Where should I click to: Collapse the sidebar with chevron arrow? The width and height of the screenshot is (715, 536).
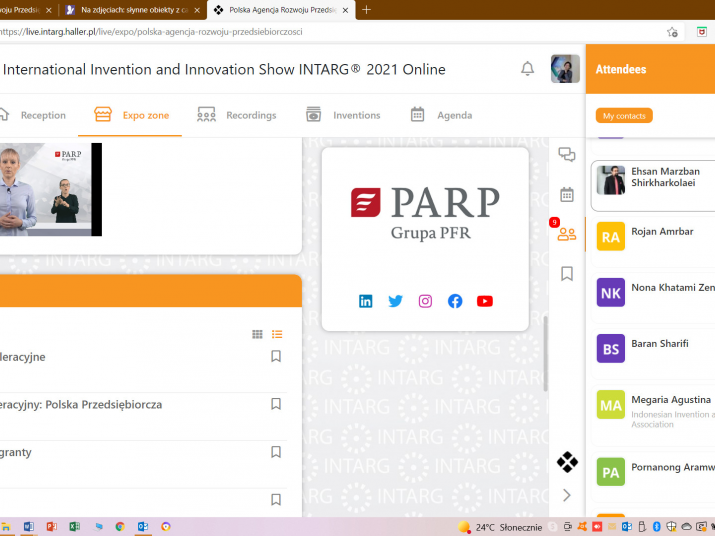(567, 495)
